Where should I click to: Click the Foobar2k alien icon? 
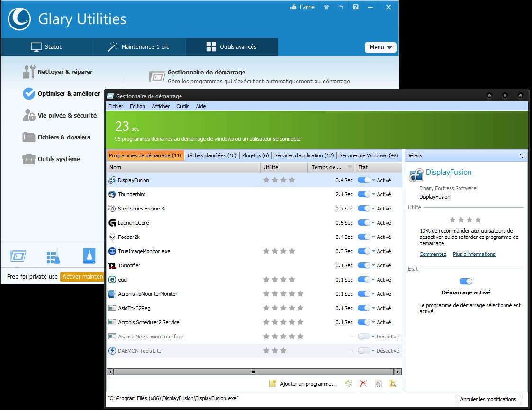[x=112, y=237]
